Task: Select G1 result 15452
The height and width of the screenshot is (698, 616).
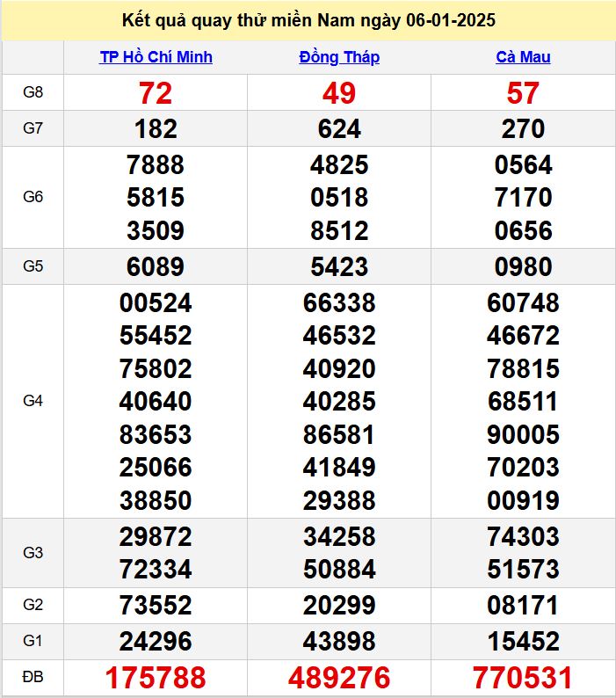Action: click(x=523, y=641)
